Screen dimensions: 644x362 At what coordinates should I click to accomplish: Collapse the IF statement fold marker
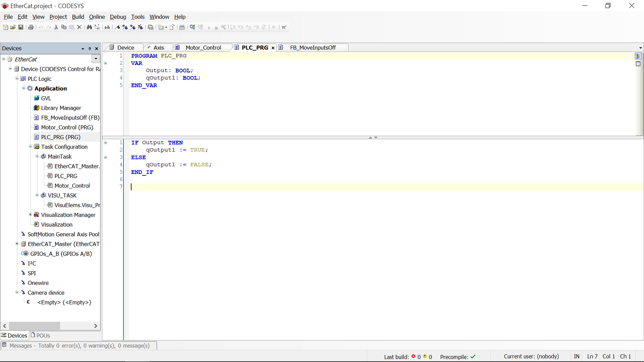pyautogui.click(x=105, y=142)
